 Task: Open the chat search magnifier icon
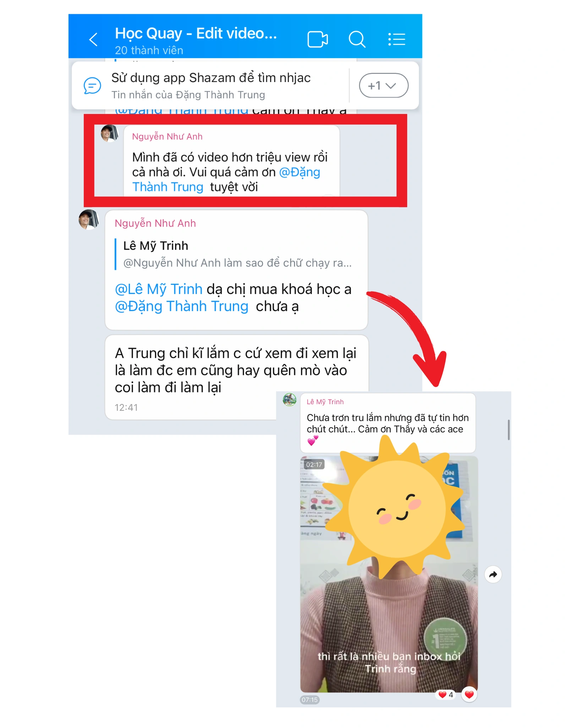pyautogui.click(x=357, y=39)
